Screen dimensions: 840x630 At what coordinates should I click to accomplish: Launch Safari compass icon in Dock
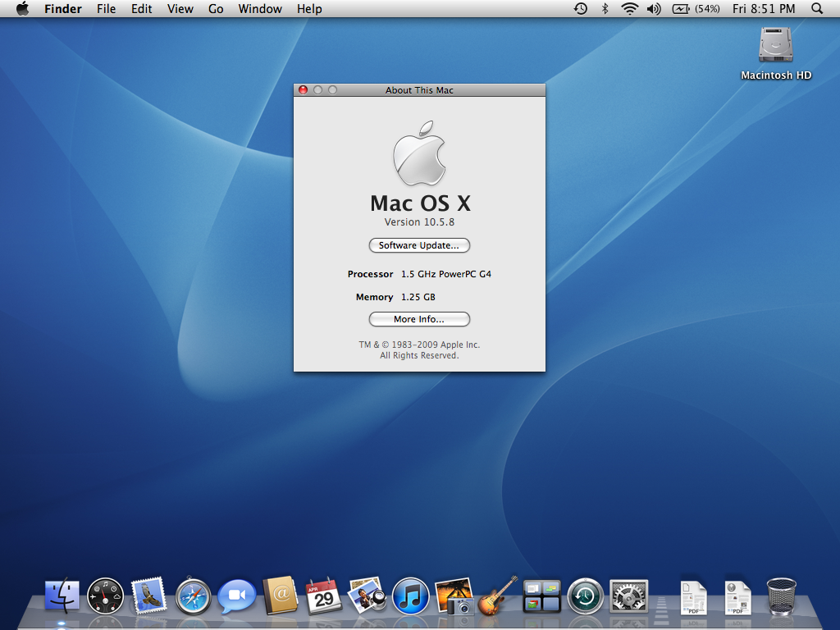pyautogui.click(x=193, y=596)
